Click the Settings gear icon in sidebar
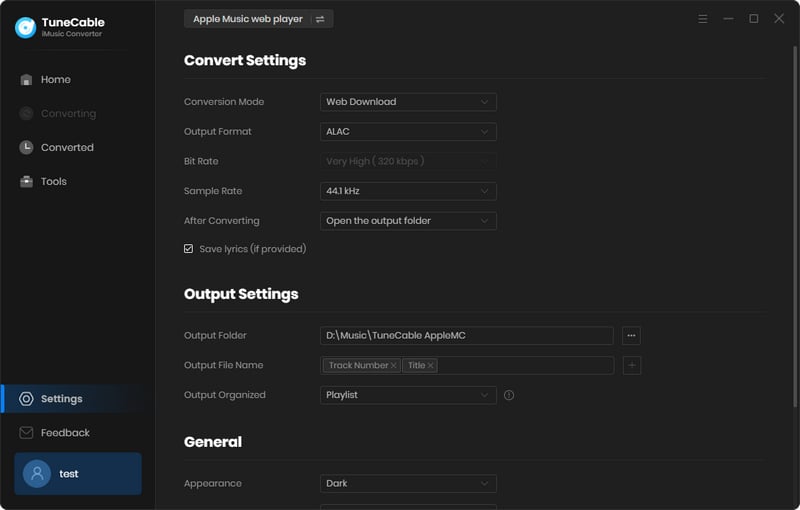This screenshot has width=800, height=510. click(26, 399)
